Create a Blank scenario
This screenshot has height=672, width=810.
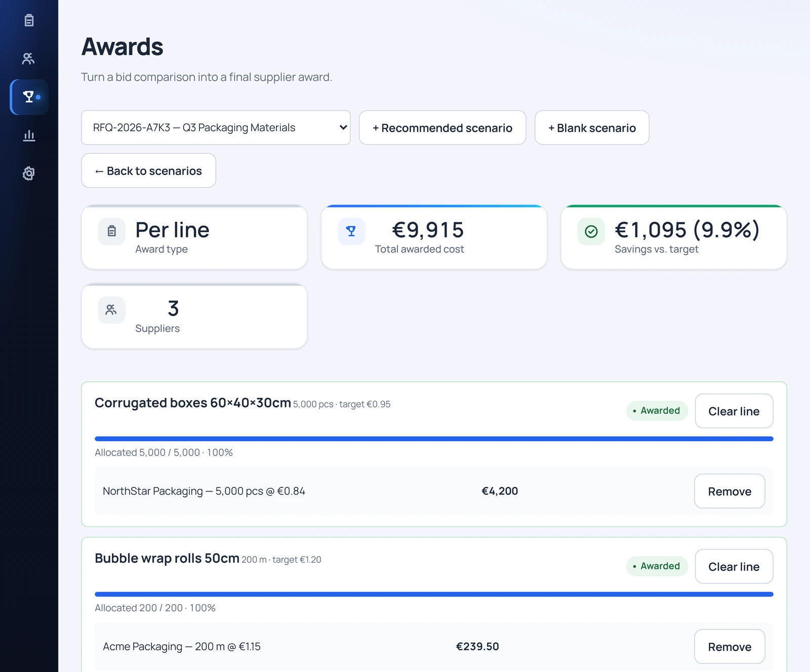point(592,128)
